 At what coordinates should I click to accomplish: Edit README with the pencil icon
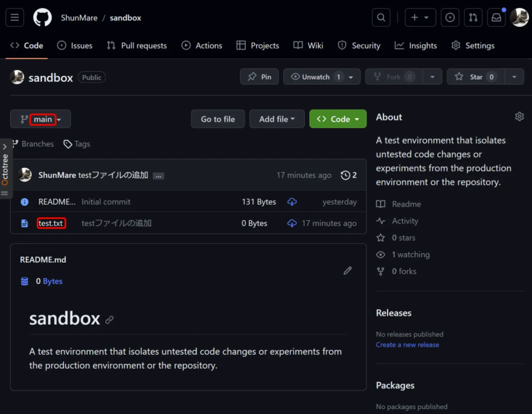click(348, 271)
